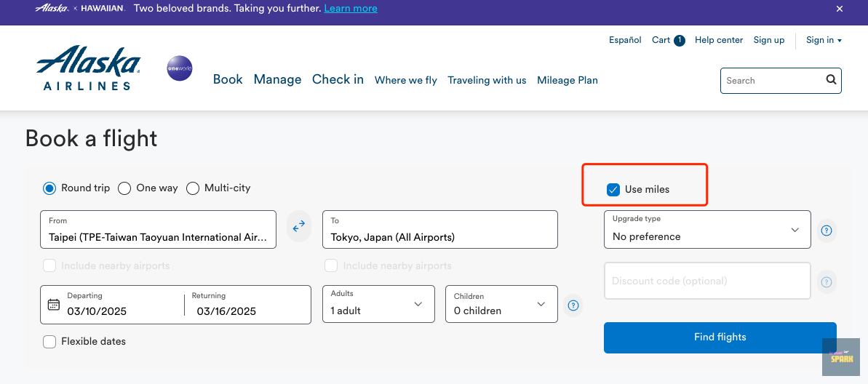Expand the Adults passenger dropdown
The image size is (868, 384).
[x=378, y=304]
